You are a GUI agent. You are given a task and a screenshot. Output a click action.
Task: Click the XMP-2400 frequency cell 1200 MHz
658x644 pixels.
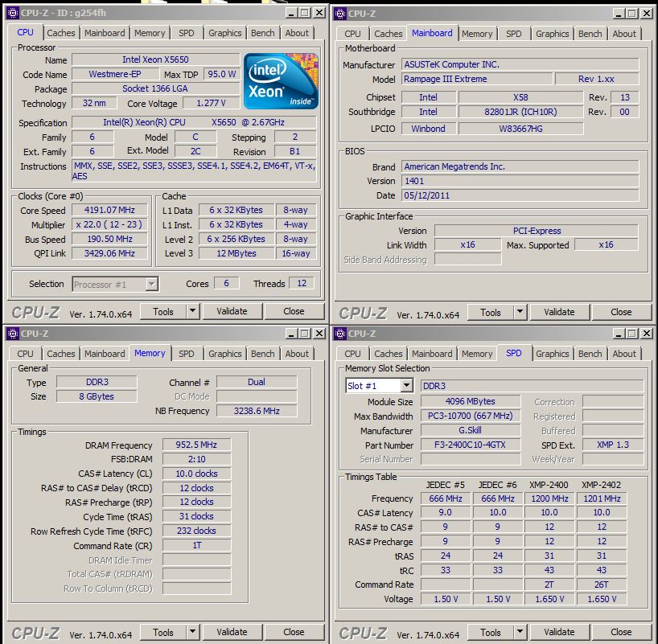pos(549,498)
